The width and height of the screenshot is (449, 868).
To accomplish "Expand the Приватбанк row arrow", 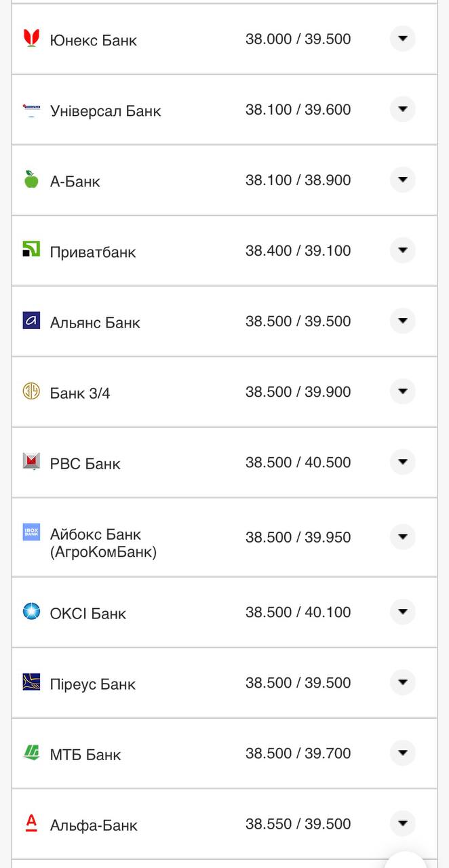I will pos(402,250).
